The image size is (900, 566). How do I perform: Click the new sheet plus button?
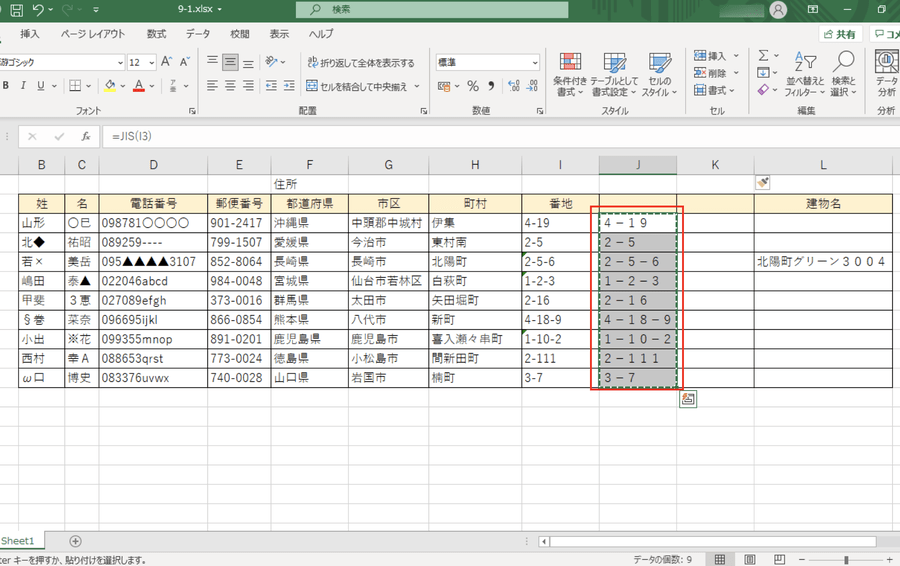[75, 541]
